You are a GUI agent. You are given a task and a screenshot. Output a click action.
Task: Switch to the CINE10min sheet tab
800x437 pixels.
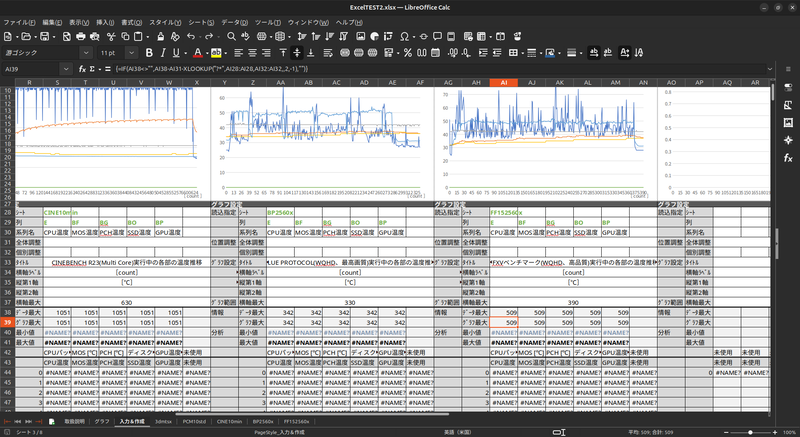click(229, 423)
